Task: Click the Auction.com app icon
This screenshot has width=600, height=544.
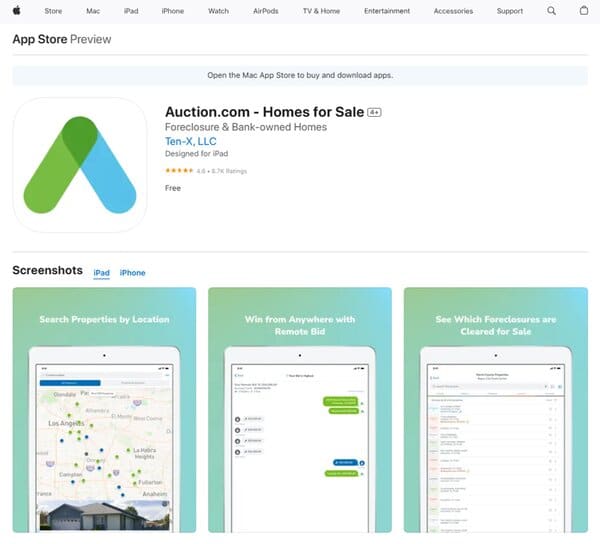Action: [80, 165]
